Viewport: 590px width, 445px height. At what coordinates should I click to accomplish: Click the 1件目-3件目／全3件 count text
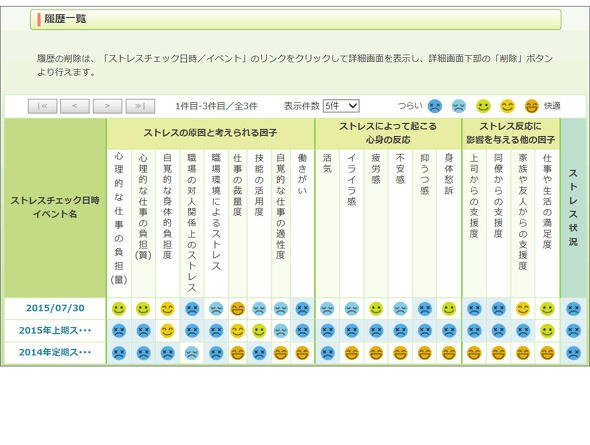tap(216, 106)
